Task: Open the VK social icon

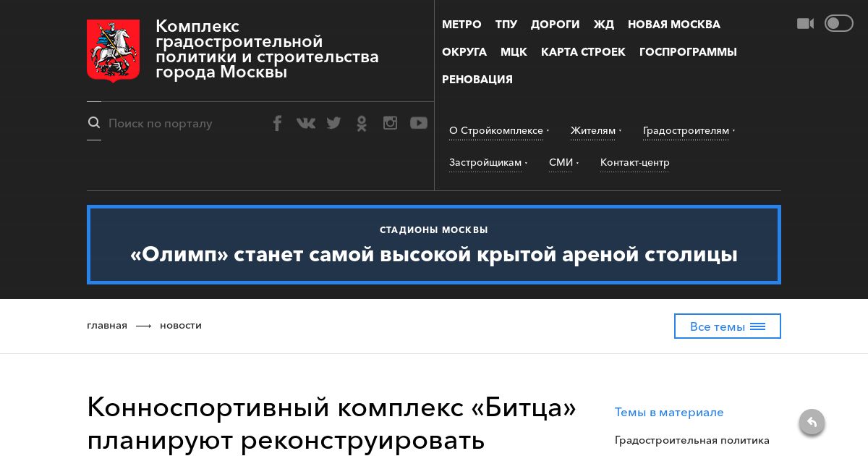Action: point(306,123)
